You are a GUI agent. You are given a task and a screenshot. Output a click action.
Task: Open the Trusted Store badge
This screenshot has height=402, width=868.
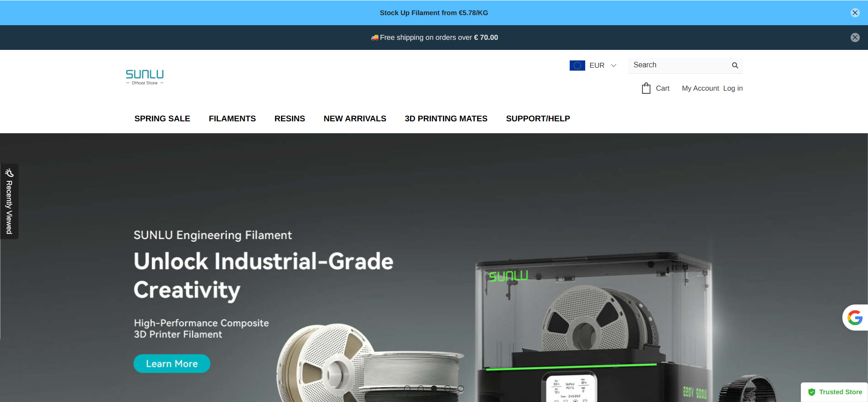coord(835,392)
